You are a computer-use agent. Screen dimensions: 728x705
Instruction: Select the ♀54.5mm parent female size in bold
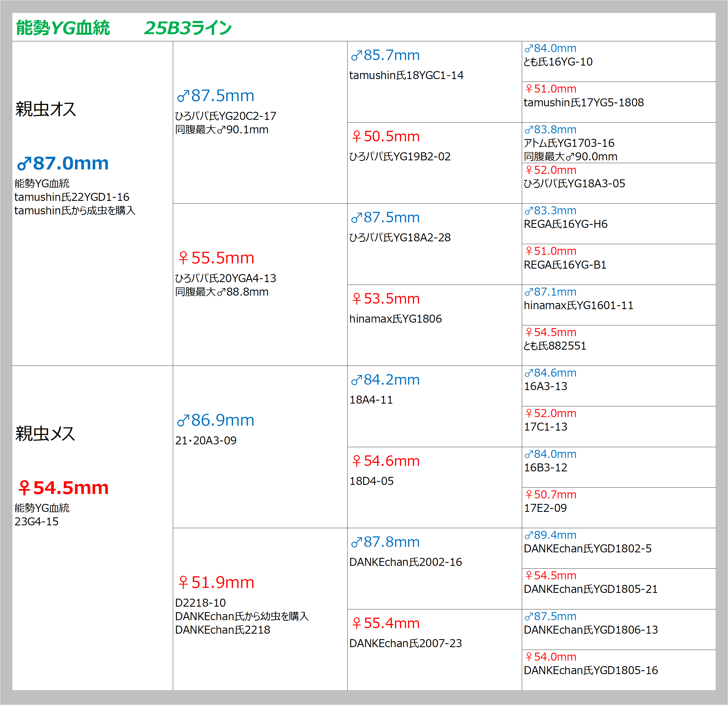click(x=63, y=488)
